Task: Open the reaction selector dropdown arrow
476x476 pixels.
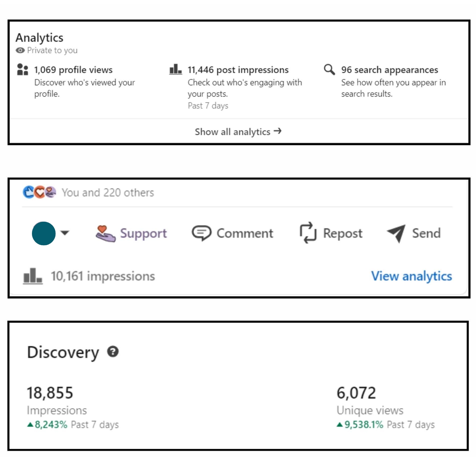Action: (65, 234)
